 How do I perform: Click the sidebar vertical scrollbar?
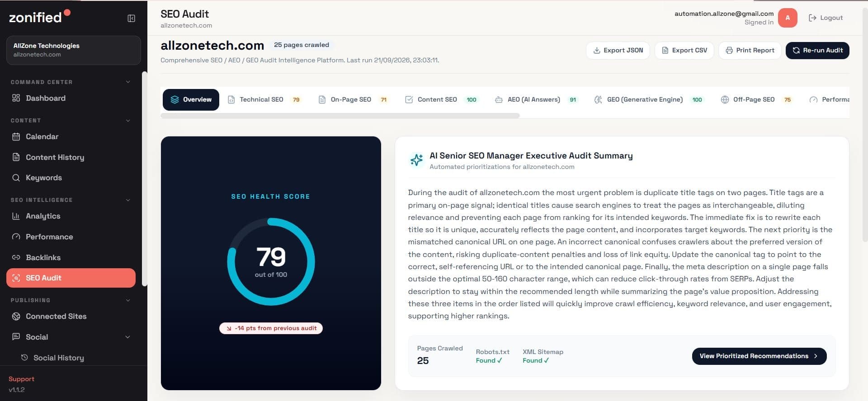145,179
